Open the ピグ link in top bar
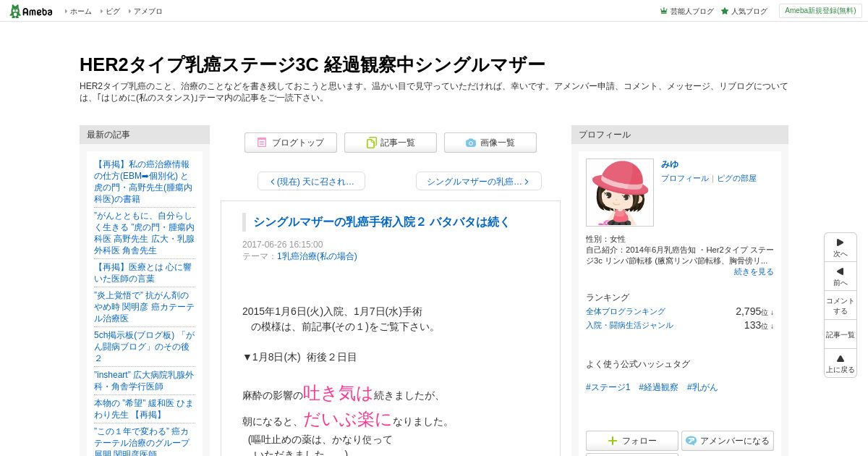This screenshot has height=456, width=868. tap(113, 12)
